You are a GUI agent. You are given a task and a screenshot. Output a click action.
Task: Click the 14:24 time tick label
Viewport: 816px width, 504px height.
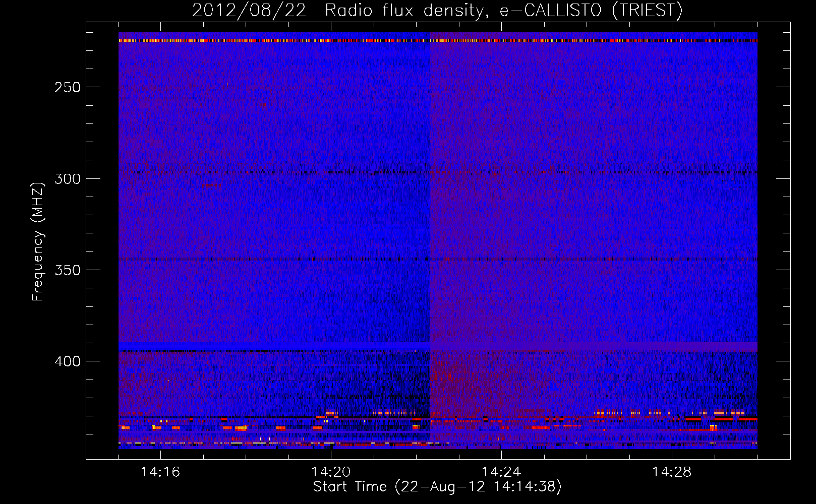click(x=501, y=472)
